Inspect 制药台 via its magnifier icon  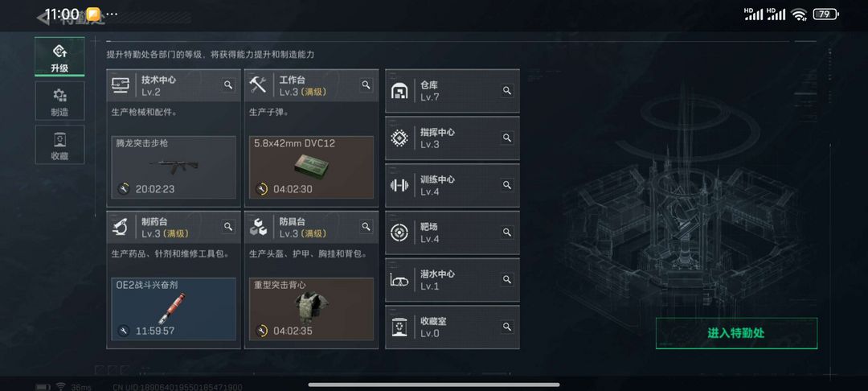tap(228, 227)
